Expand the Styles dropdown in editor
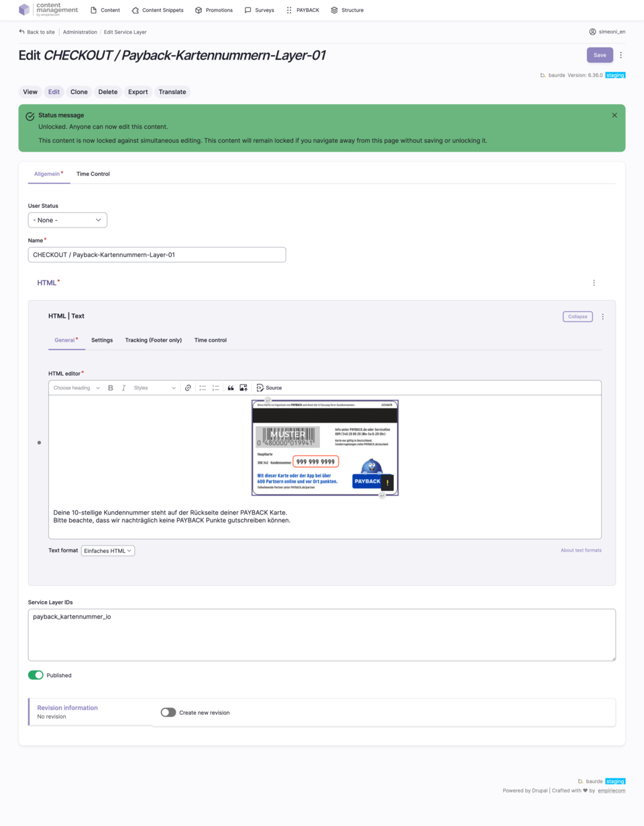Screen dimensions: 644x826 coord(154,388)
